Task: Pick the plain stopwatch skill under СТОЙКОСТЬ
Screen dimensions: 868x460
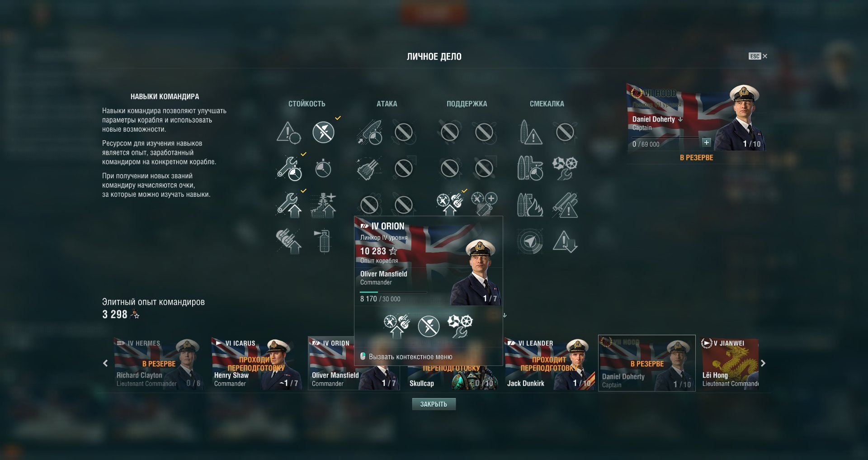Action: coord(323,168)
